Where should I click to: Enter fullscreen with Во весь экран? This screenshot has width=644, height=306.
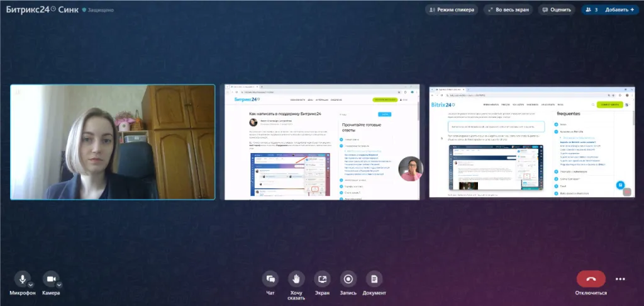[x=509, y=9]
